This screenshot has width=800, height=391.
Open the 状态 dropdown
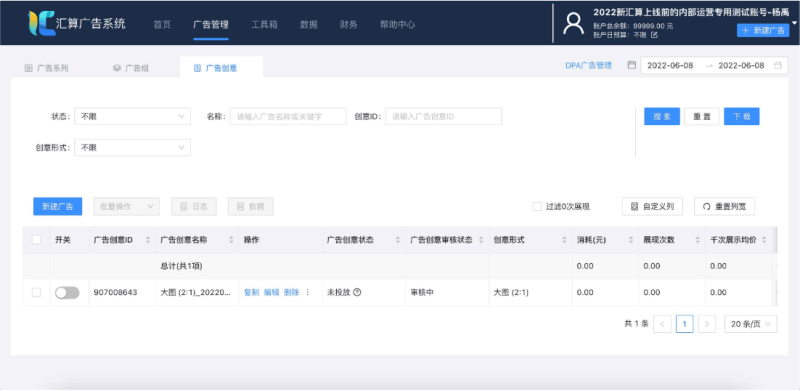[133, 116]
